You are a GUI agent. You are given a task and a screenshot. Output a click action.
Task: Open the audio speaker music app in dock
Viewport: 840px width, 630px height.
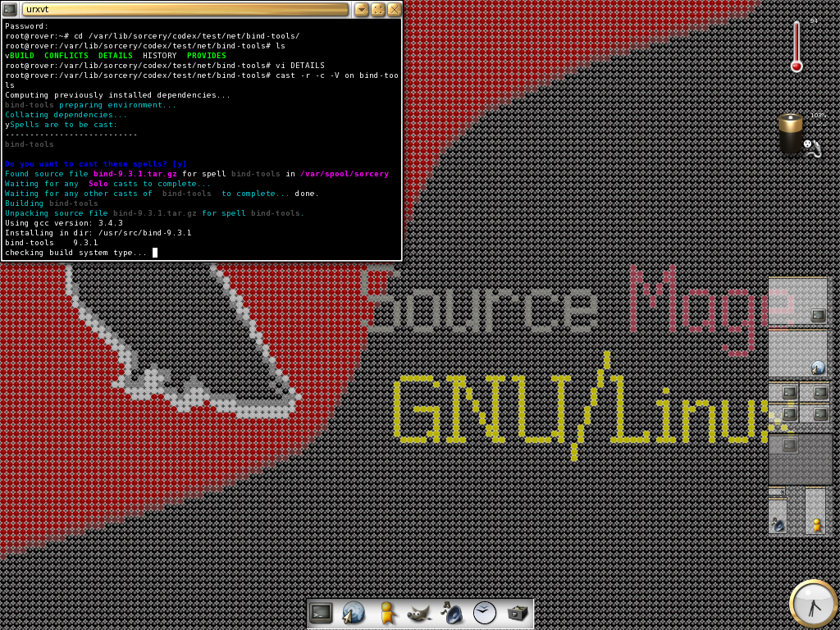[x=451, y=613]
